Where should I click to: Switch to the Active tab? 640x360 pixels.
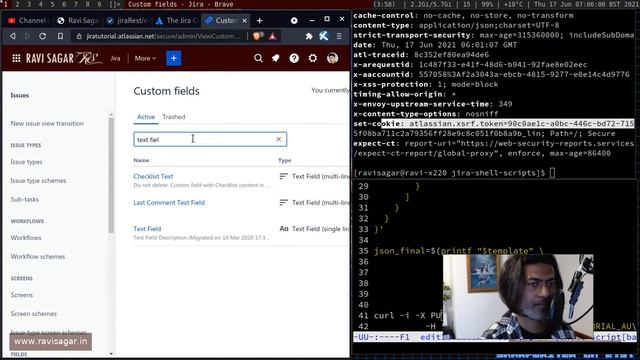point(146,117)
